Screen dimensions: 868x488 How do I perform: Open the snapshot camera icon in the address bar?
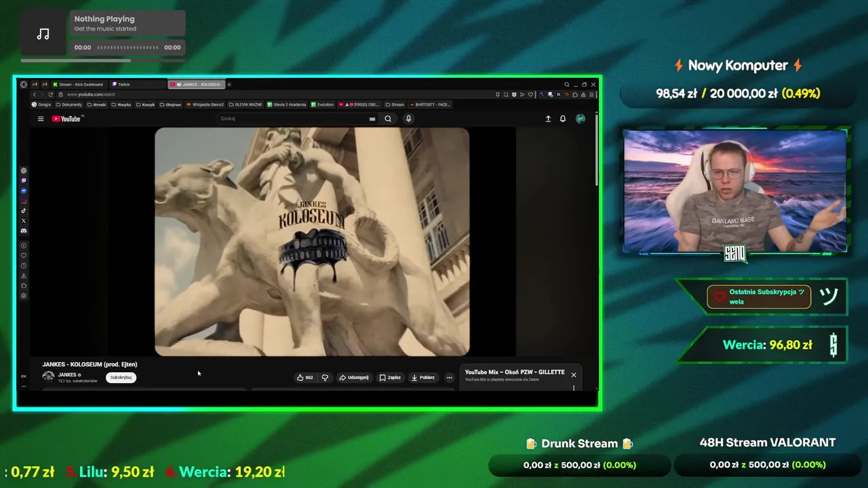pos(506,94)
